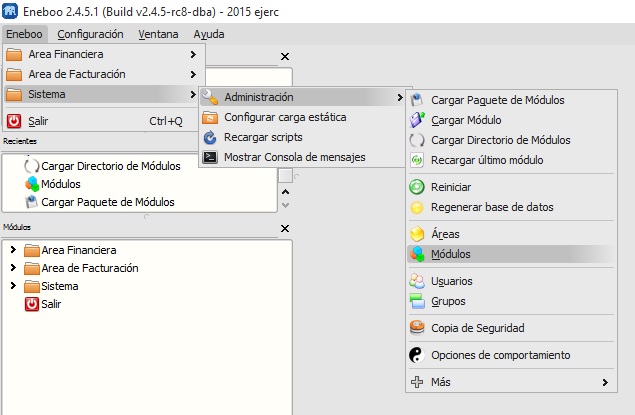Select Cargar Paquete de Módulos text in Recientes
The width and height of the screenshot is (635, 415).
coord(108,202)
